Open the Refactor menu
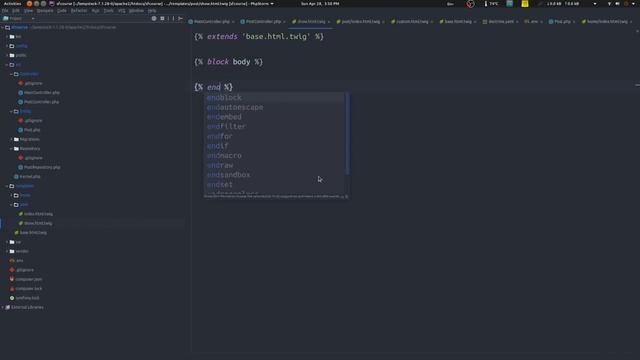 pos(79,11)
